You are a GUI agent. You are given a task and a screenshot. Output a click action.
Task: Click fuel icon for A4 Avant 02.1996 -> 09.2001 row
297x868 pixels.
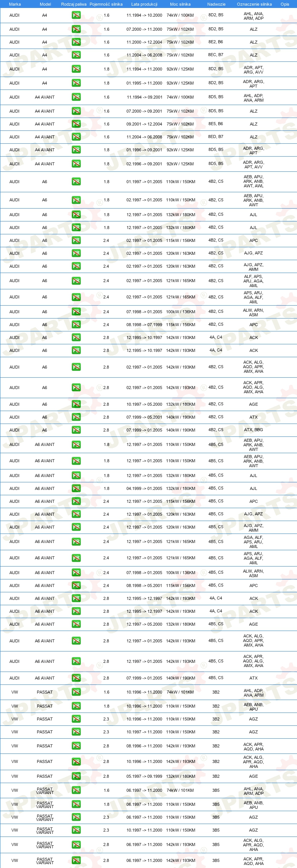tap(76, 164)
